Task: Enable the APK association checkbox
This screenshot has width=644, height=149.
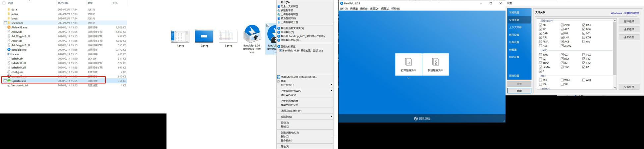Action: tap(584, 80)
